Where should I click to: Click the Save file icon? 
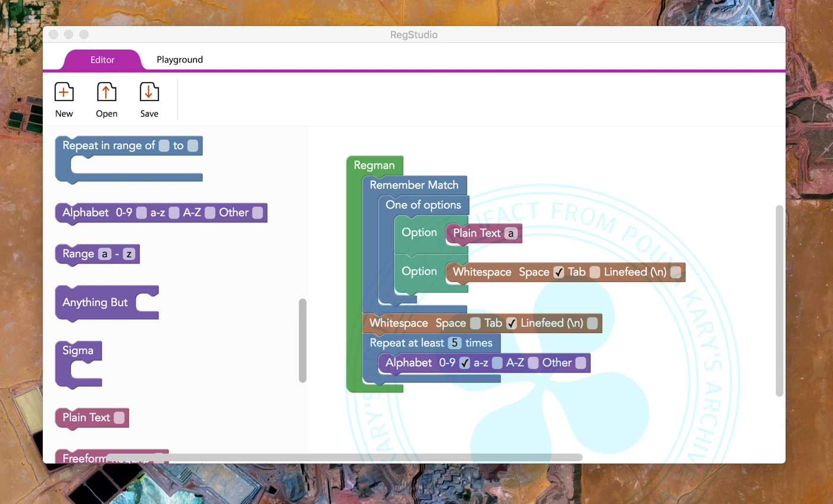[x=149, y=92]
